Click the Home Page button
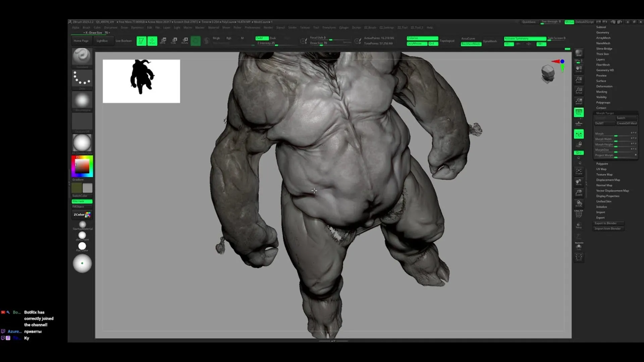 tap(81, 41)
